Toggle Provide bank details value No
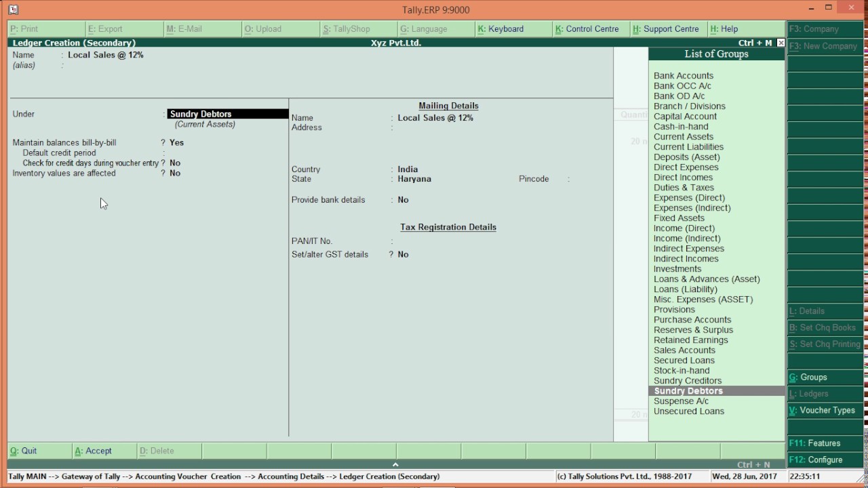 pos(403,200)
